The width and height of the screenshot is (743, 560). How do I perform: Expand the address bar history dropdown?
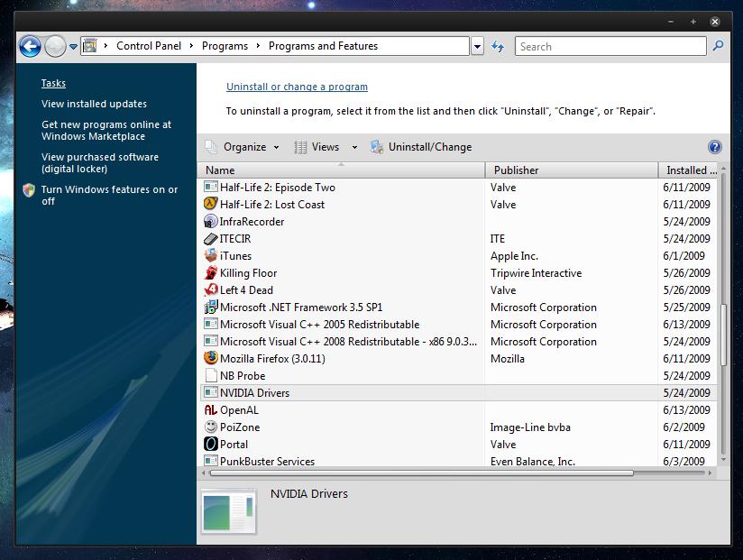click(477, 46)
